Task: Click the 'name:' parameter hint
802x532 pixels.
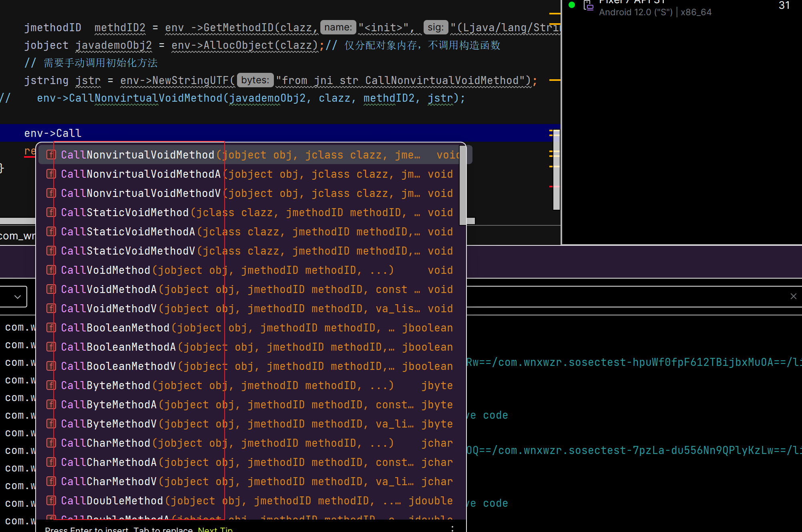Action: click(338, 27)
